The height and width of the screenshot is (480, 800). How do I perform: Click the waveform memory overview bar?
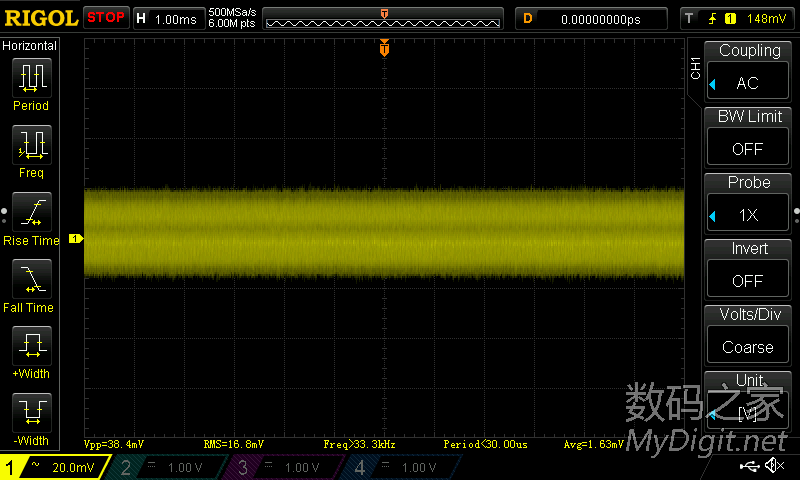383,19
